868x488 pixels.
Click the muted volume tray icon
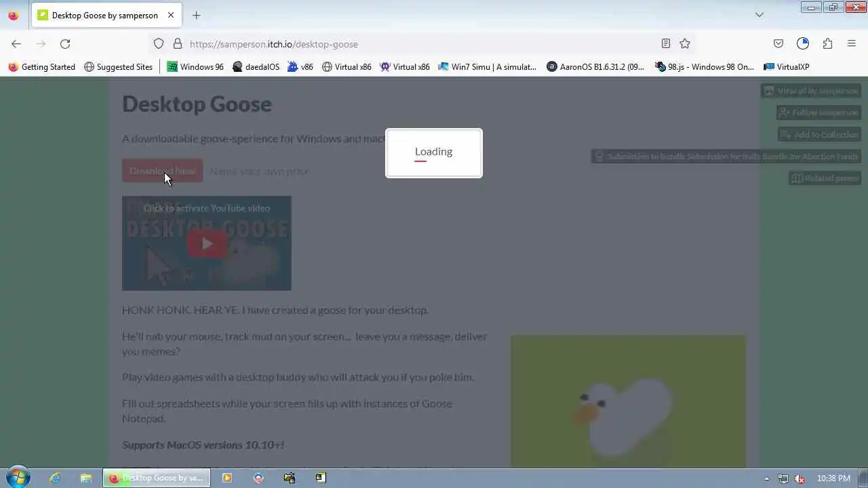pyautogui.click(x=800, y=479)
